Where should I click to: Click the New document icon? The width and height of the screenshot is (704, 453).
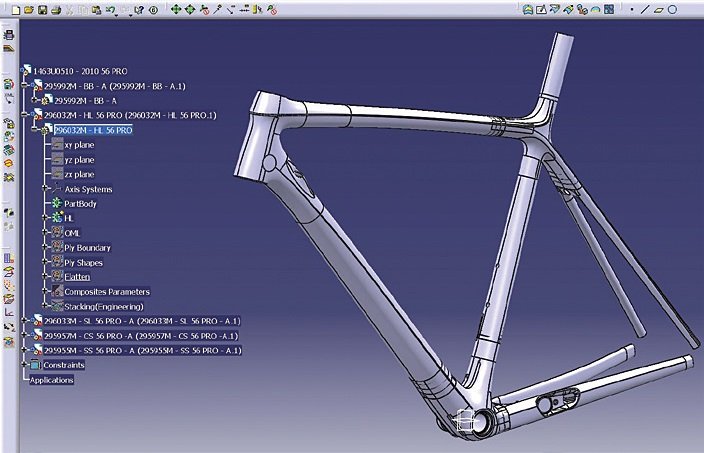click(15, 9)
